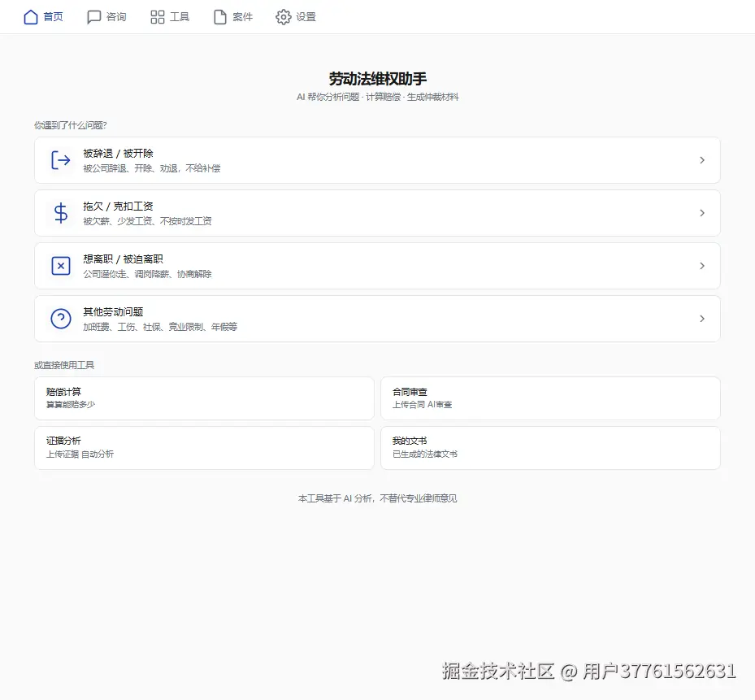This screenshot has height=700, width=755.
Task: Expand the chevron on the 想离职 / 被迫离职 row
Action: click(702, 266)
